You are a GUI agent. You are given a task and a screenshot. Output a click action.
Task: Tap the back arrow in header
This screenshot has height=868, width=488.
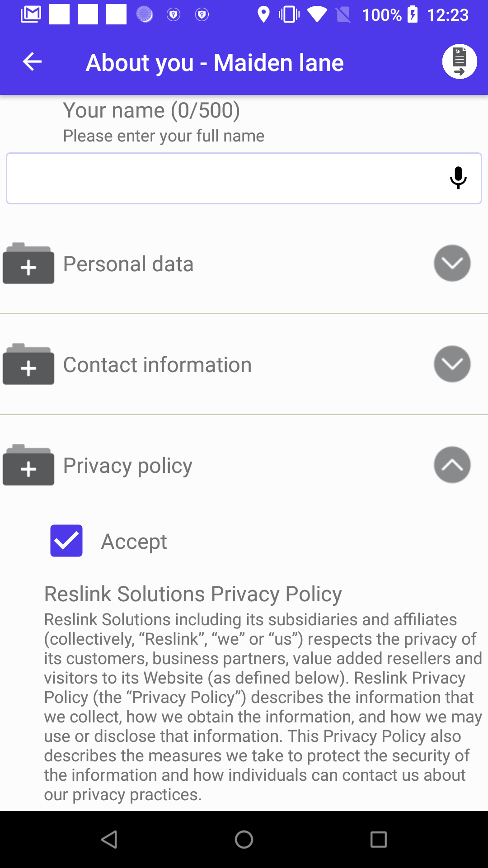tap(32, 62)
